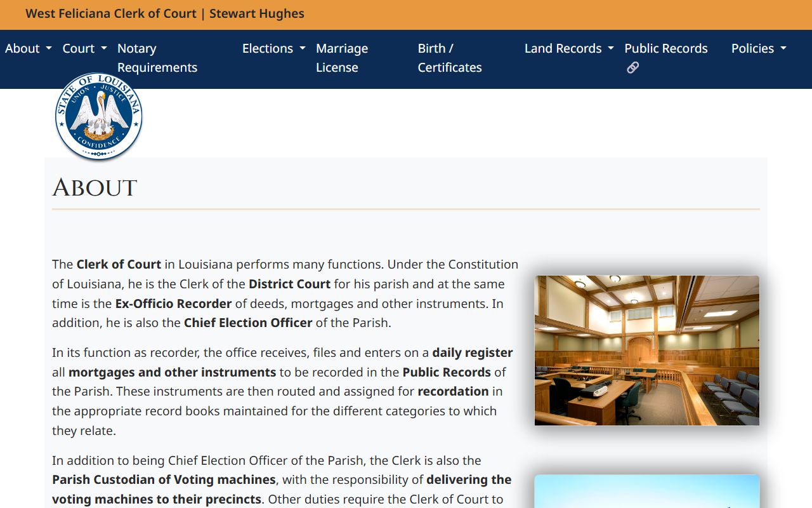Expand the Elections dropdown menu

click(273, 48)
